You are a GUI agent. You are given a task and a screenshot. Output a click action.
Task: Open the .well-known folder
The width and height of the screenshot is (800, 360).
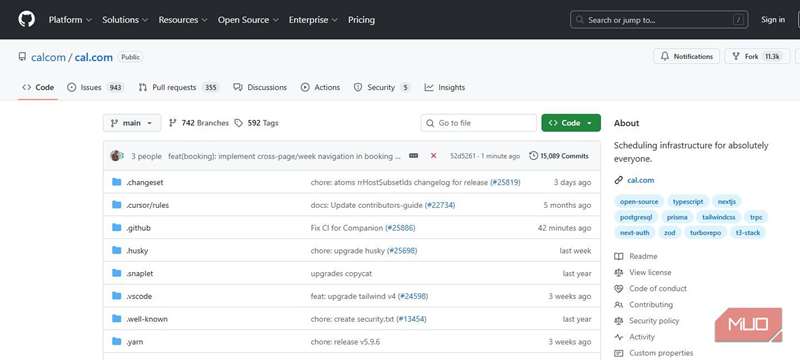pyautogui.click(x=147, y=319)
